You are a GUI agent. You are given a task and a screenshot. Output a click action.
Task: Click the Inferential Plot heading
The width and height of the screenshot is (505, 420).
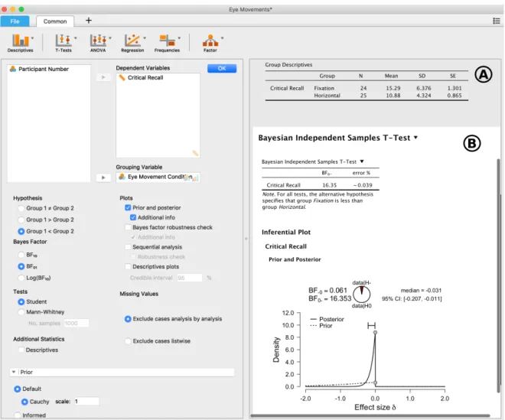(x=286, y=233)
